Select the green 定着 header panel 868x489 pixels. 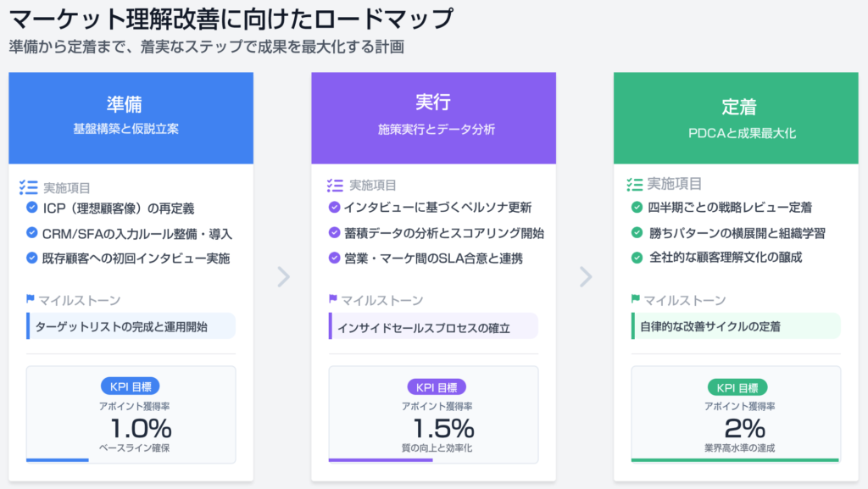[x=738, y=118]
